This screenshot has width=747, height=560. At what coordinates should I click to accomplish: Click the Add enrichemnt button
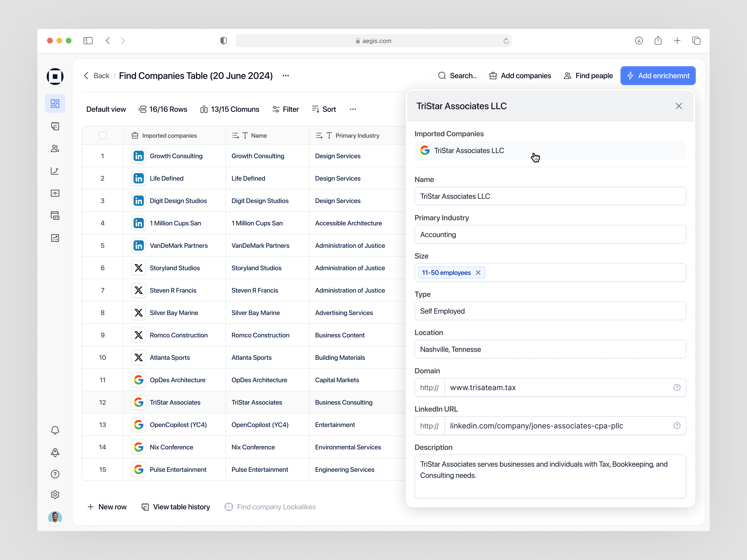pos(658,76)
